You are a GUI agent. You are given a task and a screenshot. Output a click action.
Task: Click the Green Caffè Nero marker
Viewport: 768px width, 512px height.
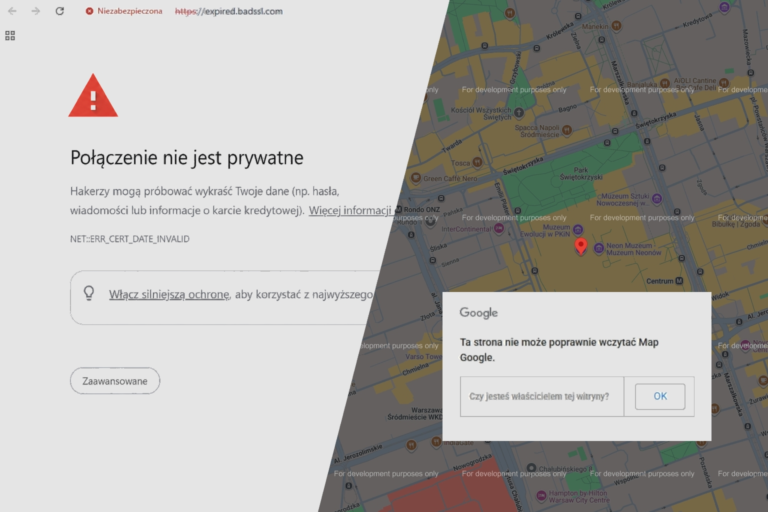click(416, 177)
